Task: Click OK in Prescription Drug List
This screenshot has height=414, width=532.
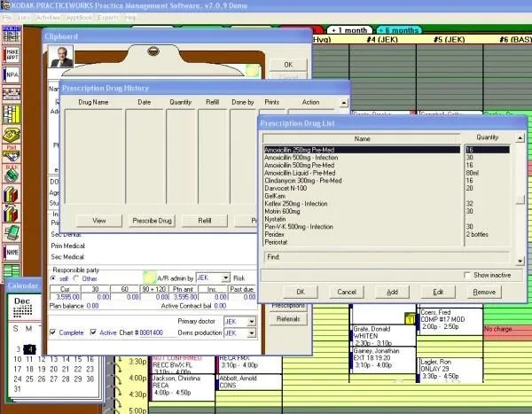Action: (301, 292)
